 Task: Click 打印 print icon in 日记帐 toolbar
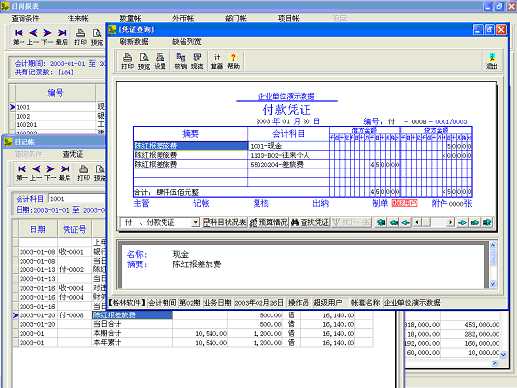click(84, 173)
